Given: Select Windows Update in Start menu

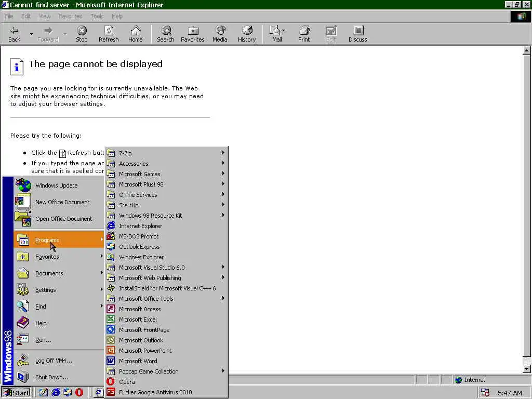Looking at the screenshot, I should (59, 185).
